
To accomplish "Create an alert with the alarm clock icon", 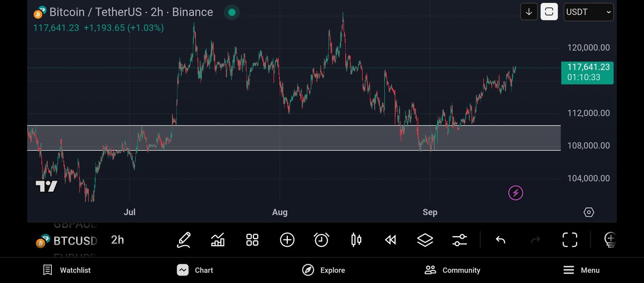I will (x=321, y=240).
